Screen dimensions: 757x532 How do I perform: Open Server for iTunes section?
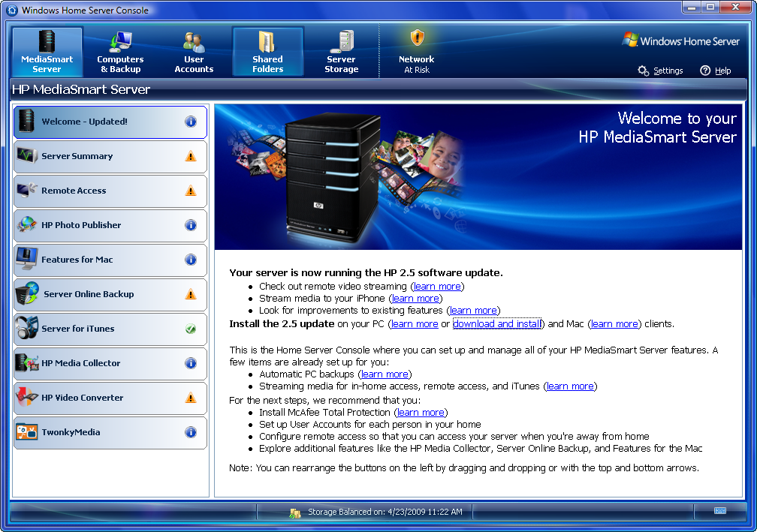pyautogui.click(x=110, y=329)
